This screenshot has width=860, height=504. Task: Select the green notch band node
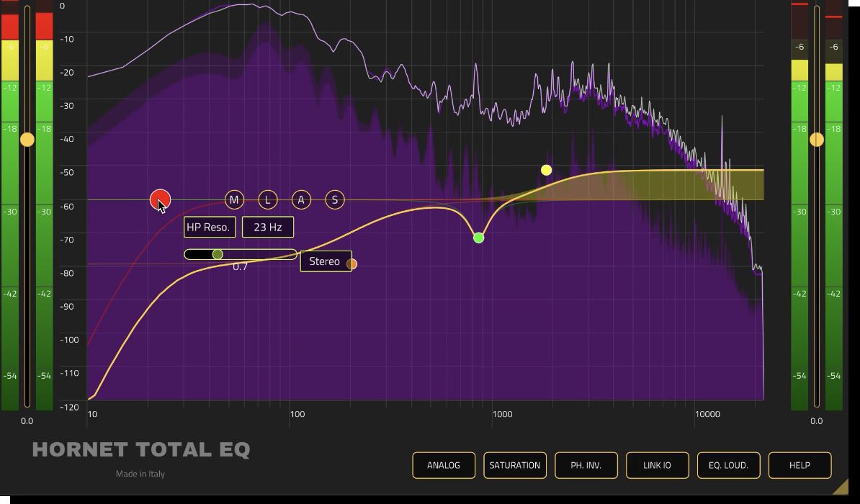coord(479,238)
